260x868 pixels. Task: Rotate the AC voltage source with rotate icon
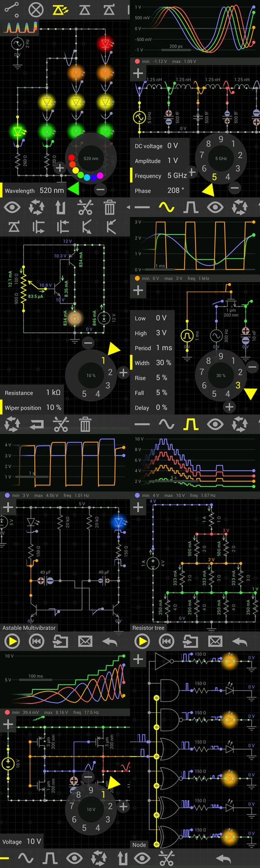240,207
